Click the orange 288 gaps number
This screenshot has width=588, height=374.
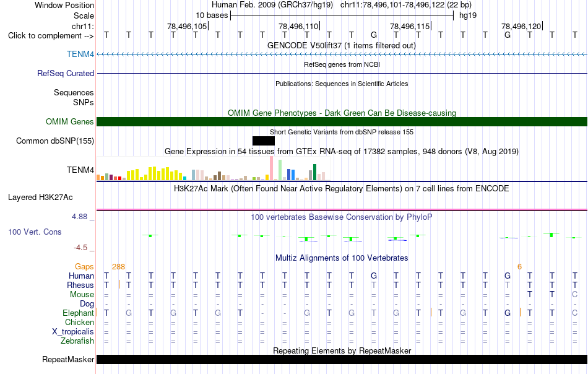coord(118,267)
